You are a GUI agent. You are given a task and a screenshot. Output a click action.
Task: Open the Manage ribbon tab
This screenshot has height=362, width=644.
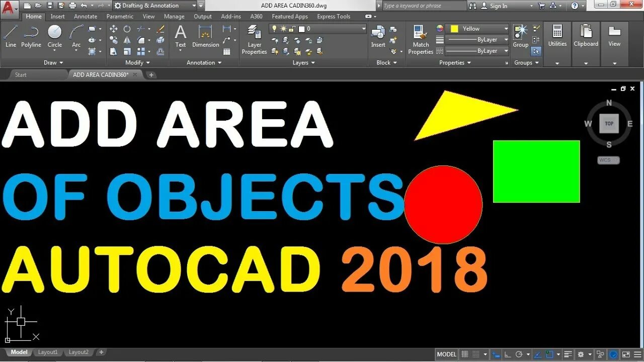coord(174,16)
